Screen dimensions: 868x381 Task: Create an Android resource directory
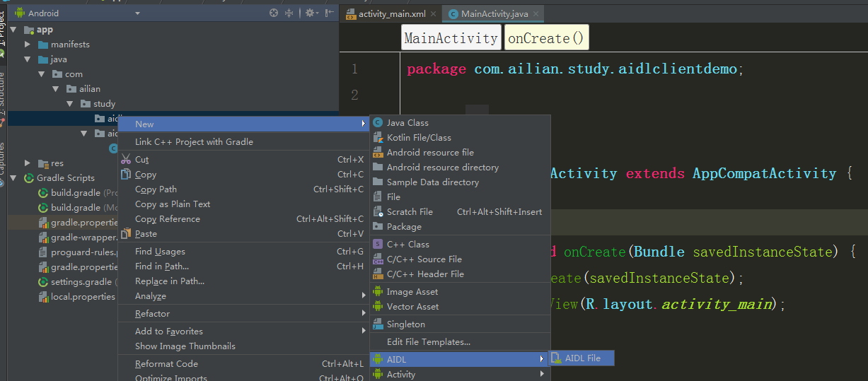460,168
